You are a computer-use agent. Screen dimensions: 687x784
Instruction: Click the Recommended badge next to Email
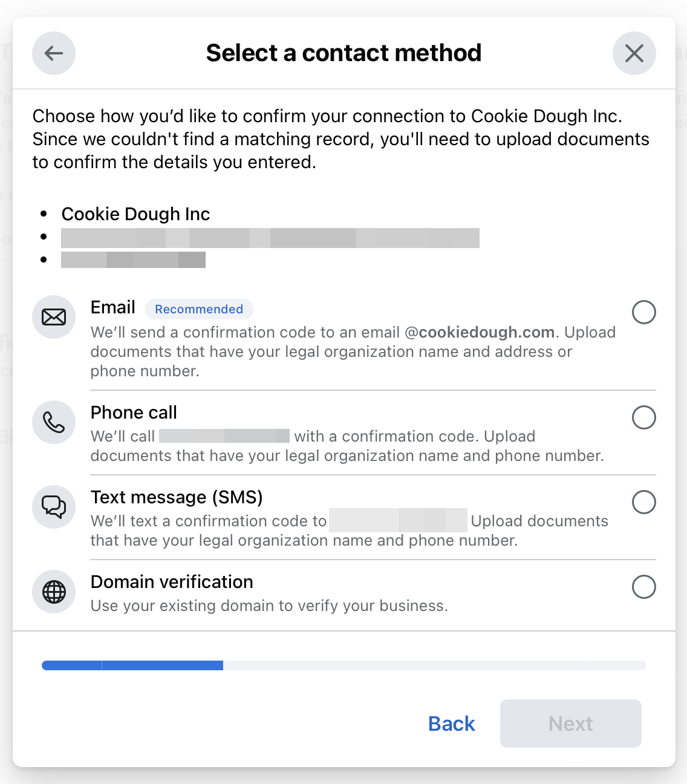click(x=199, y=309)
